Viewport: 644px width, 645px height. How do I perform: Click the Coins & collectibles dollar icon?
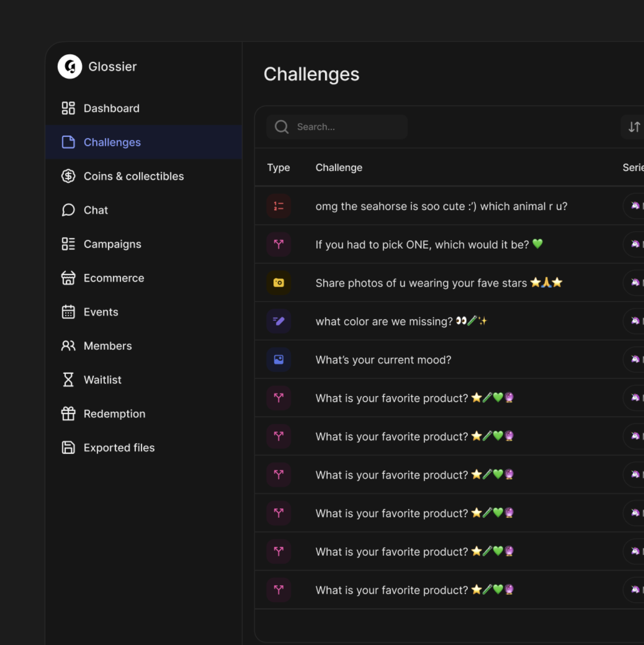pos(68,176)
